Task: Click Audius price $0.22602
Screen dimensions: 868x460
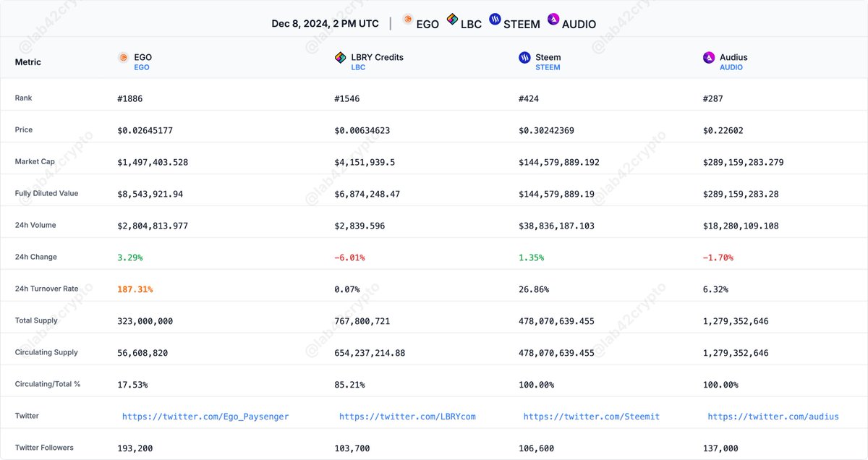Action: click(723, 130)
